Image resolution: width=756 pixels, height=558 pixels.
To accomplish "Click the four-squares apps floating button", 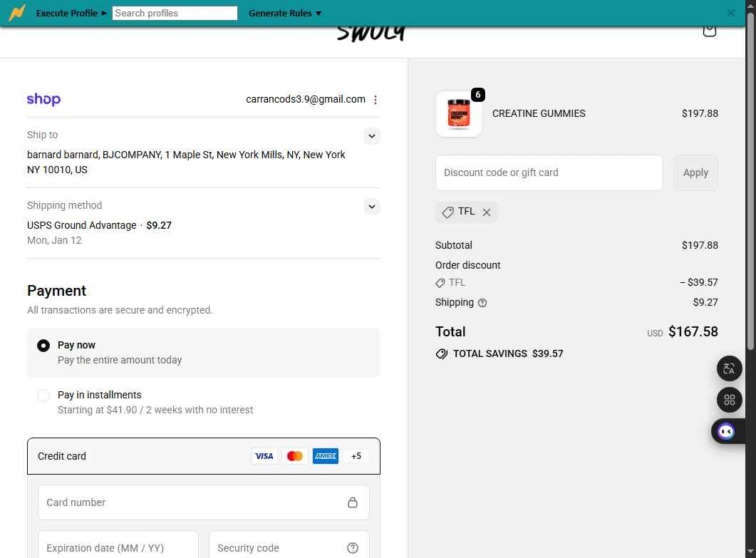I will coord(729,400).
